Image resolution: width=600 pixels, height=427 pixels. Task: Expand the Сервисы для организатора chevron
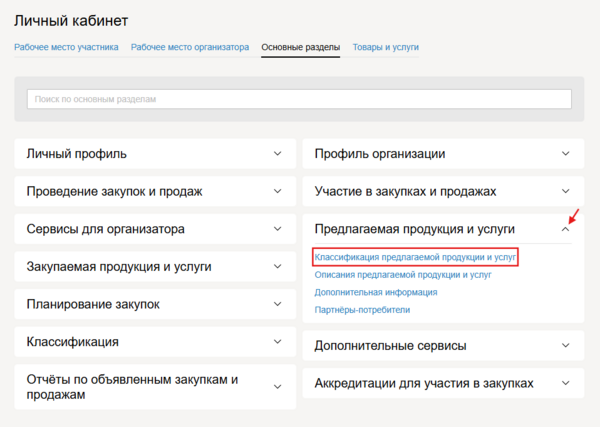click(x=278, y=229)
